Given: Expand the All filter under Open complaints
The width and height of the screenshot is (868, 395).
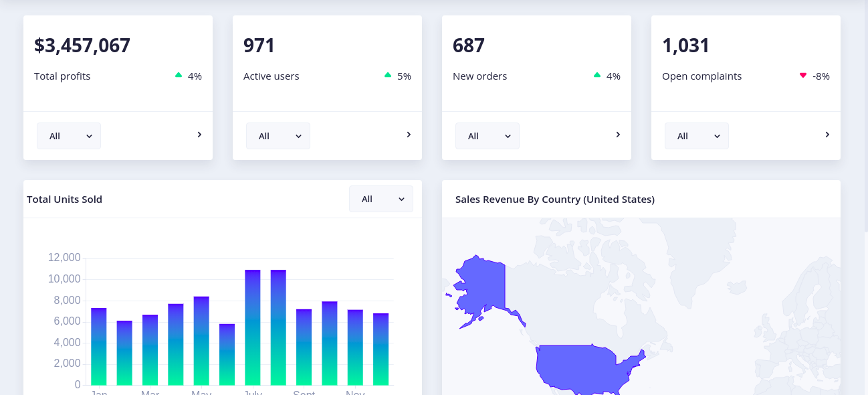Looking at the screenshot, I should point(697,136).
